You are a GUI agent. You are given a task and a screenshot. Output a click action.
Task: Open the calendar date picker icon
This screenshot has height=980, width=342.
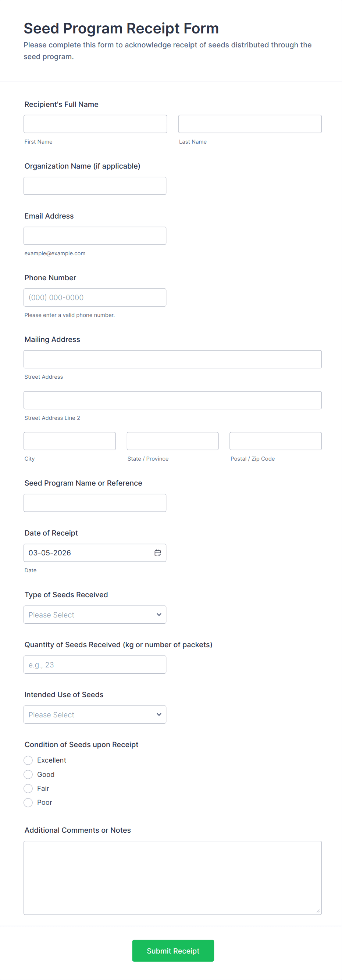click(157, 553)
